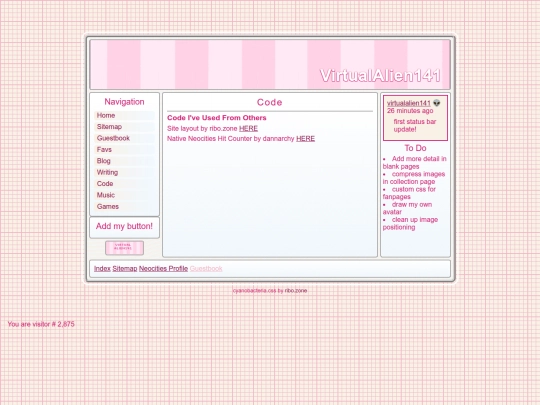Click the 'Code' page title heading
Image resolution: width=540 pixels, height=405 pixels.
point(270,102)
